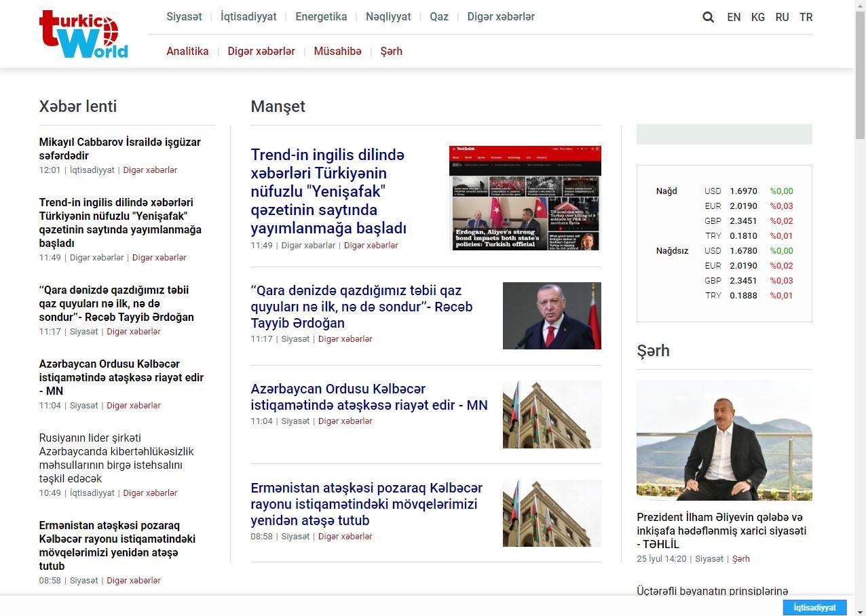Screen dimensions: 866x616
Task: Open the search magnifier icon
Action: click(x=708, y=17)
